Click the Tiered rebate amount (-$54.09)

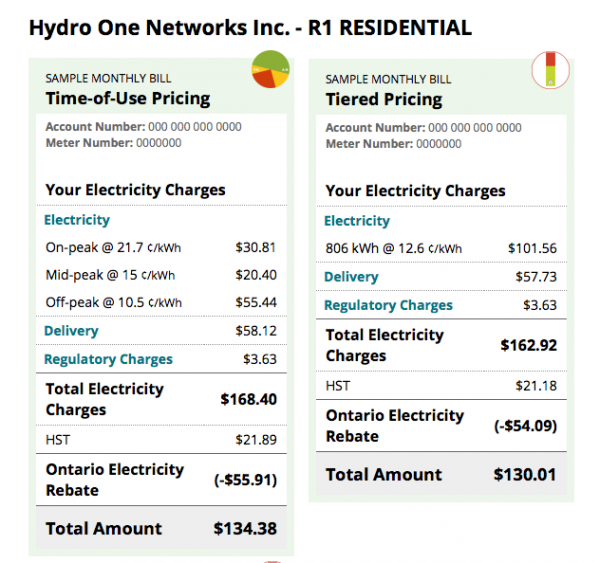click(x=524, y=425)
